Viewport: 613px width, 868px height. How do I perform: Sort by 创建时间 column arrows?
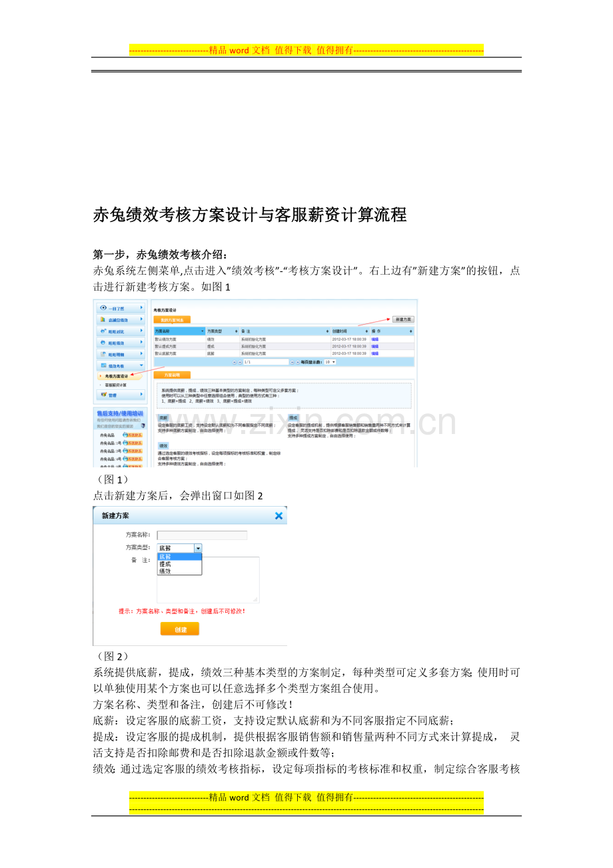366,331
